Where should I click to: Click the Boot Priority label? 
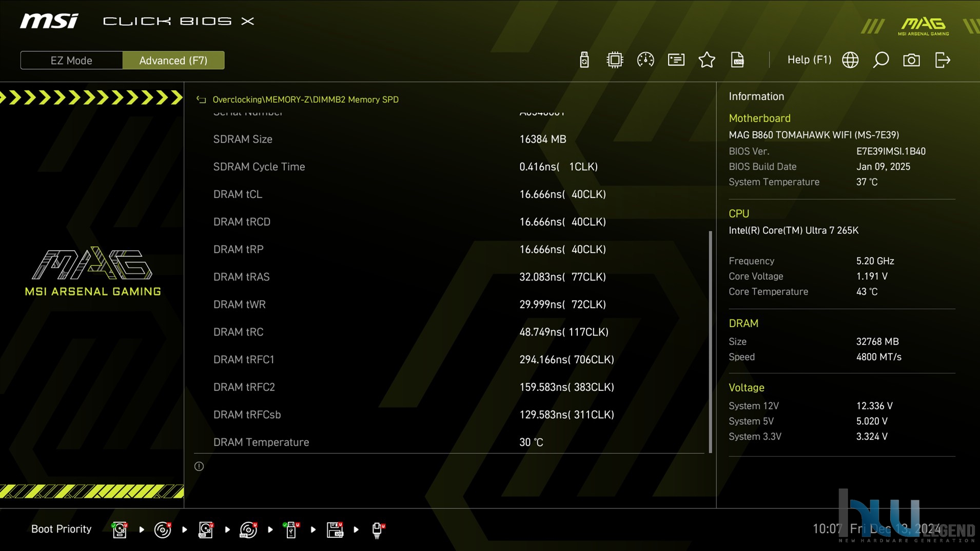[61, 529]
